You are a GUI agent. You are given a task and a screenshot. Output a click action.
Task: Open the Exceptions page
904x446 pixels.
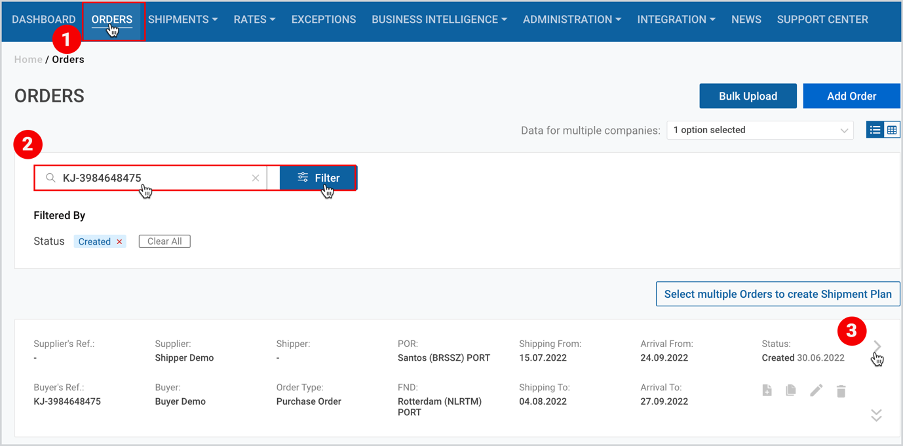click(323, 20)
